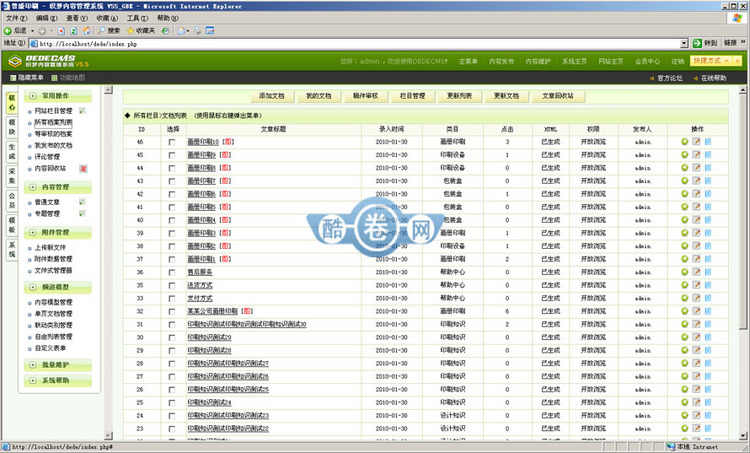
Task: Click red trash icon beside 内容回收站
Action: pyautogui.click(x=83, y=168)
